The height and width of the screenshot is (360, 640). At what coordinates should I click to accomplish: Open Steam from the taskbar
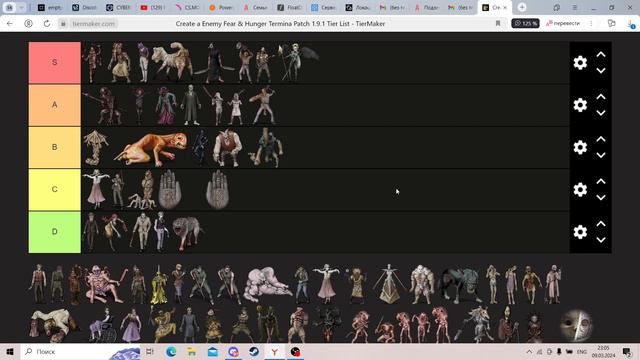tap(254, 351)
